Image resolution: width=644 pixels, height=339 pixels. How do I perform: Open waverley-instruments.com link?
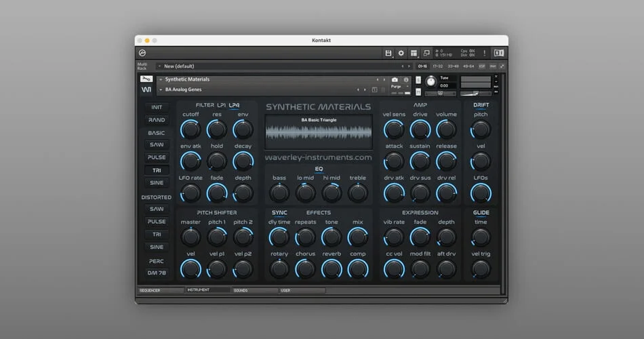coord(319,157)
